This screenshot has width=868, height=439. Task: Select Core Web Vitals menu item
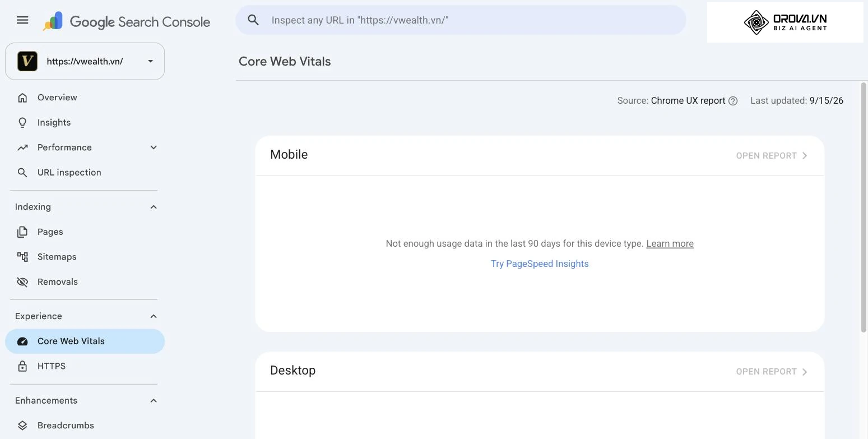click(x=85, y=341)
